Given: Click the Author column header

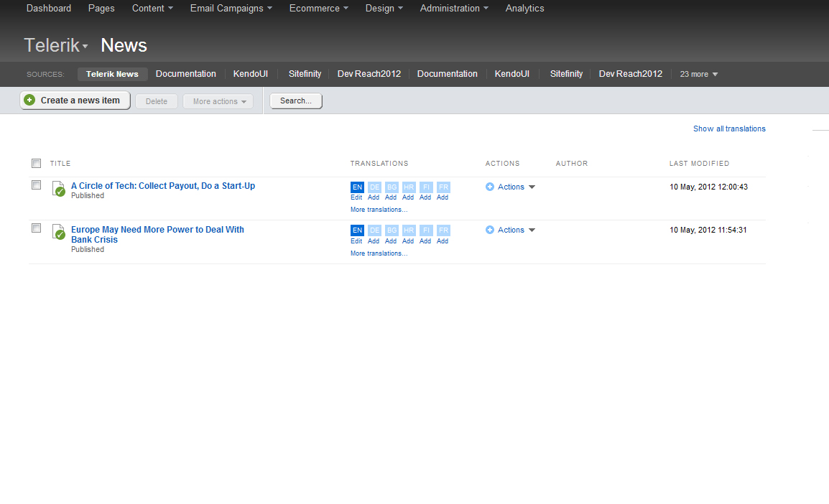Looking at the screenshot, I should tap(572, 164).
